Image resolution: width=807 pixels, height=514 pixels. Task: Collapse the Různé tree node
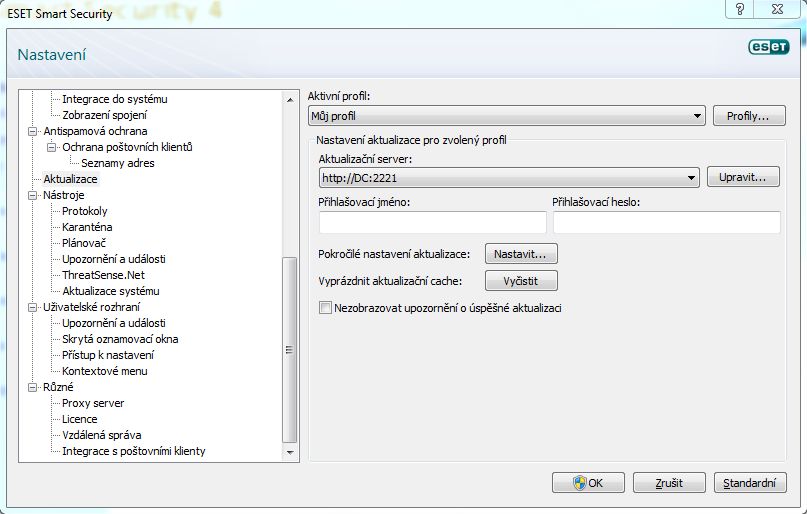[x=32, y=387]
